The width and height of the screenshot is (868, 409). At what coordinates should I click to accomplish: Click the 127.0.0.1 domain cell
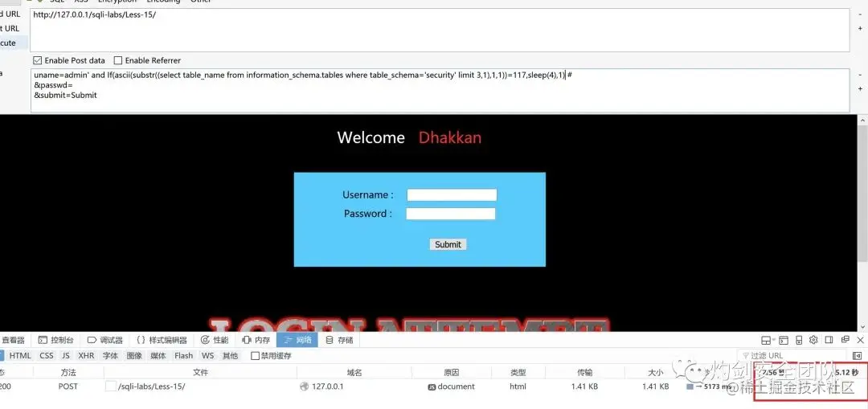click(x=328, y=387)
